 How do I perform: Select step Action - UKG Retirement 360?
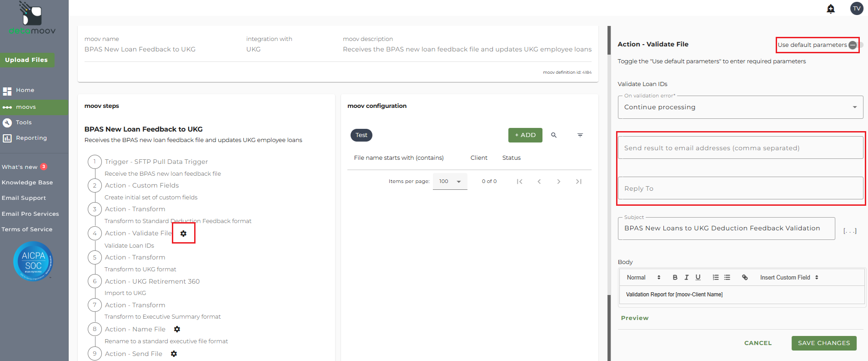coord(152,281)
